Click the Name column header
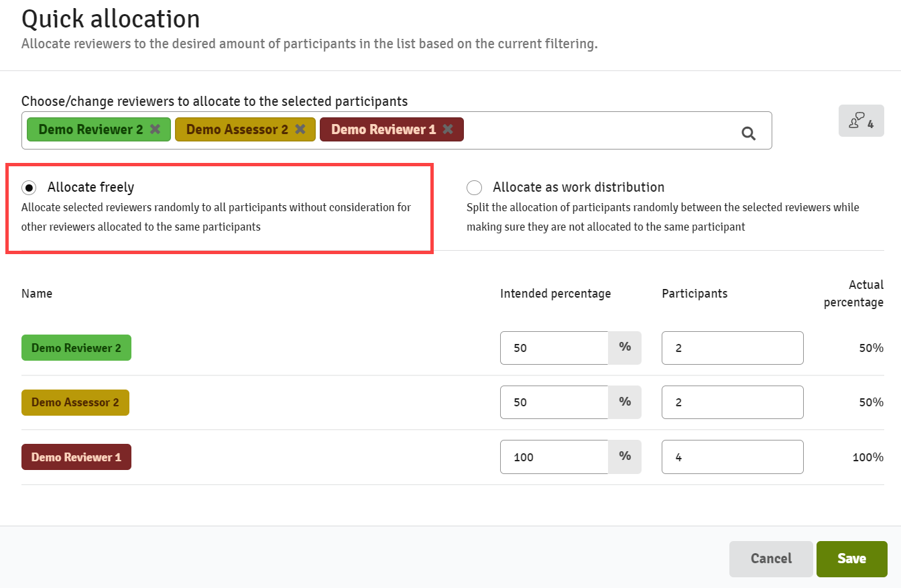 [x=37, y=294]
